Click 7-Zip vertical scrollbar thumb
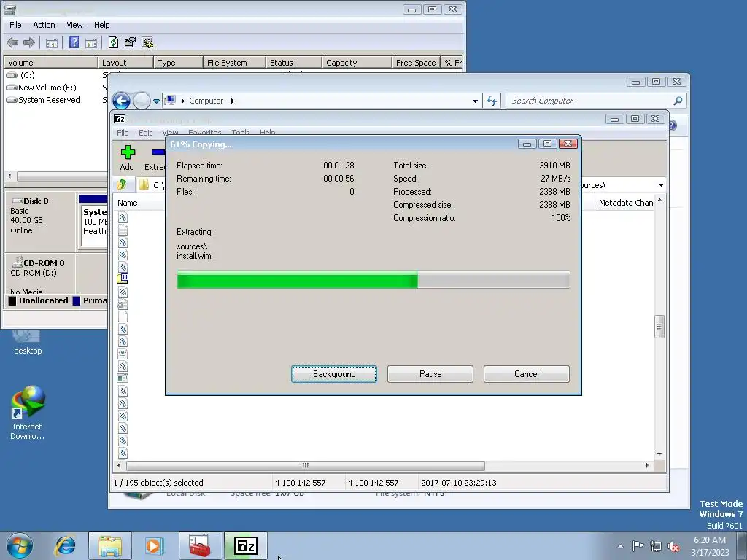 659,327
